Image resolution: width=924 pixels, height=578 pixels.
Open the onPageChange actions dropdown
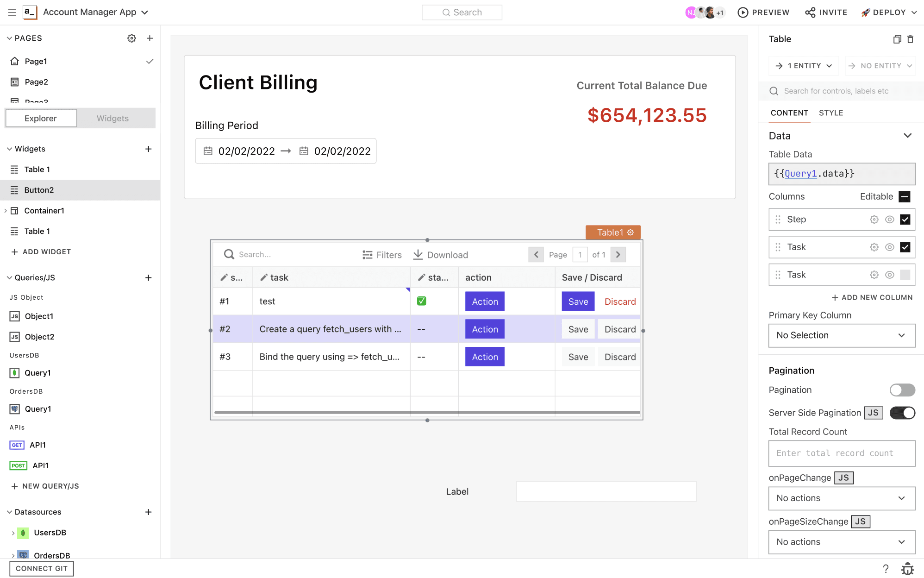tap(842, 498)
